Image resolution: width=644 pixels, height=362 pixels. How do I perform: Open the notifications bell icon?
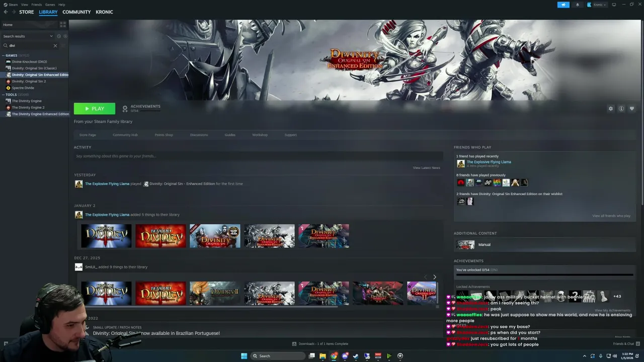[x=577, y=5]
